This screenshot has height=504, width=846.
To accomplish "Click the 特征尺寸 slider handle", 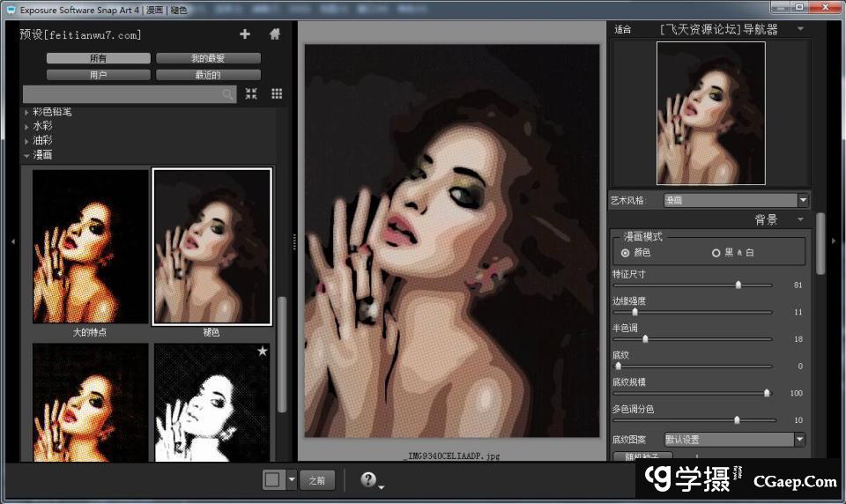I will 738,285.
